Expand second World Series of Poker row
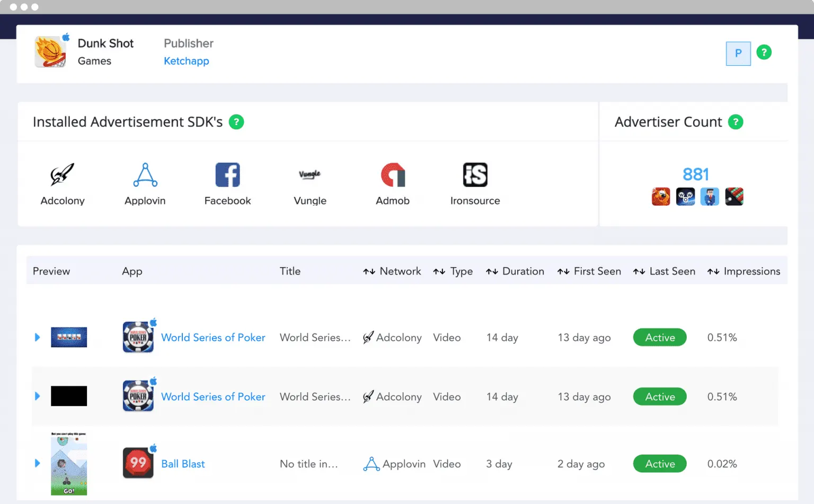Viewport: 814px width, 504px height. click(x=37, y=396)
